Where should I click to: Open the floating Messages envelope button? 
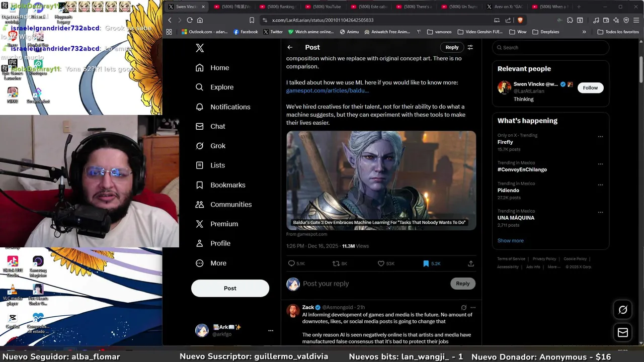coord(623,332)
